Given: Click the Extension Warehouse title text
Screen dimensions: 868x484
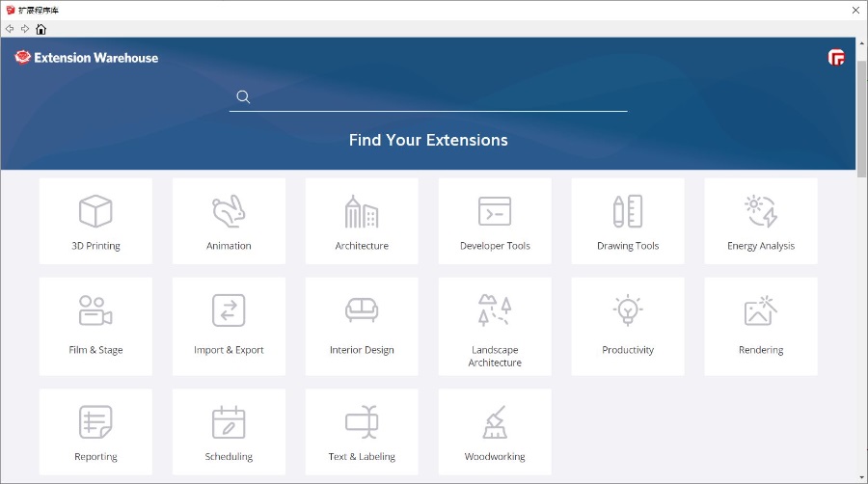Looking at the screenshot, I should [96, 58].
